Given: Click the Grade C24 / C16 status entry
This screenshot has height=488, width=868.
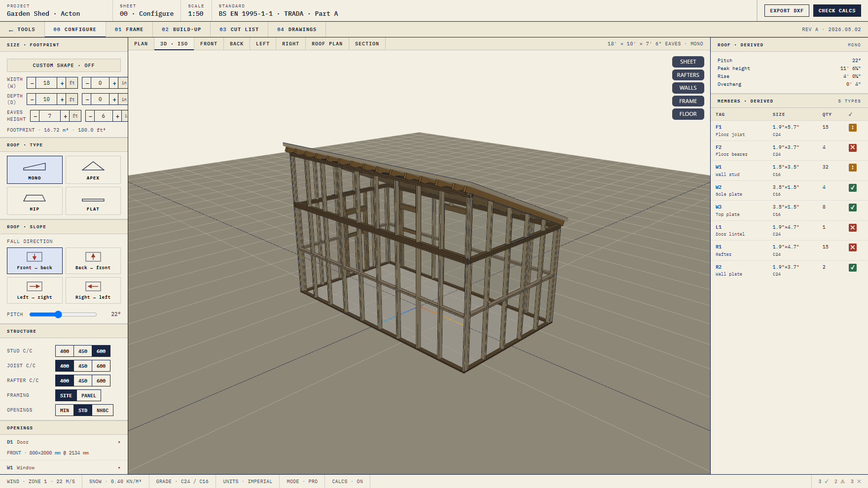Looking at the screenshot, I should click(x=182, y=482).
